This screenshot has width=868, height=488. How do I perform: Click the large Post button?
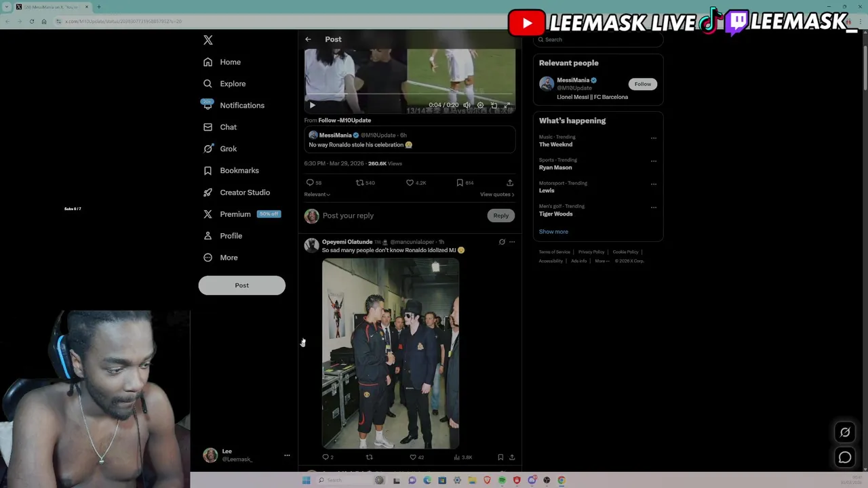241,285
